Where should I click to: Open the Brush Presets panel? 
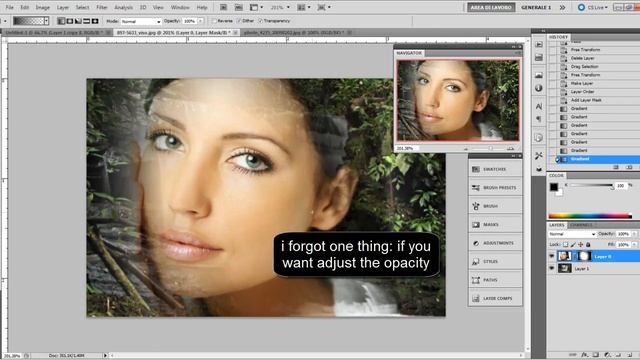pyautogui.click(x=495, y=187)
